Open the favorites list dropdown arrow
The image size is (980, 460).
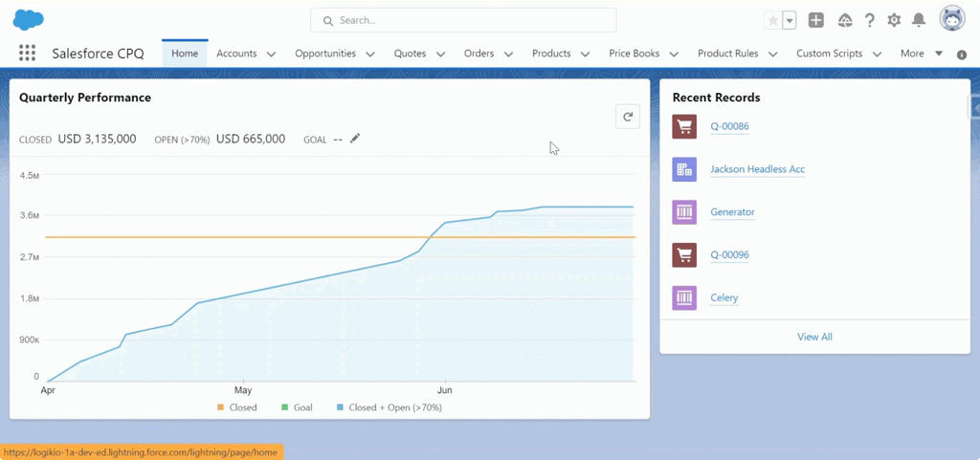790,21
